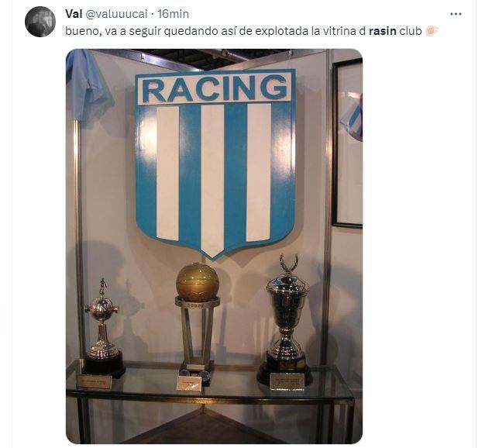The image size is (492, 448).
Task: Click the light blue flag in photo corner
Action: tap(87, 84)
